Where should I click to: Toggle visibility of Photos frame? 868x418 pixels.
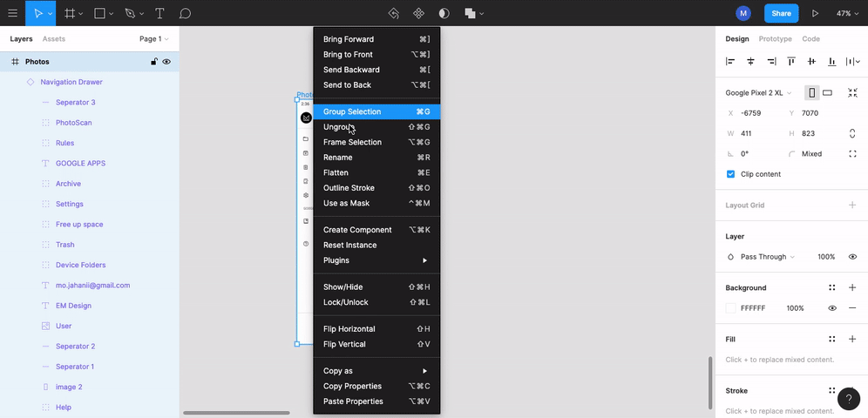click(166, 62)
